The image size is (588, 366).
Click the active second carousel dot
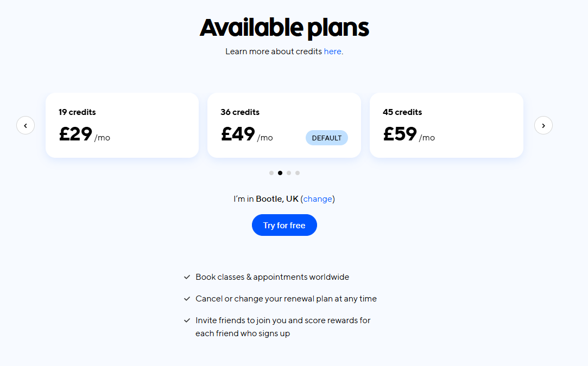coord(280,173)
